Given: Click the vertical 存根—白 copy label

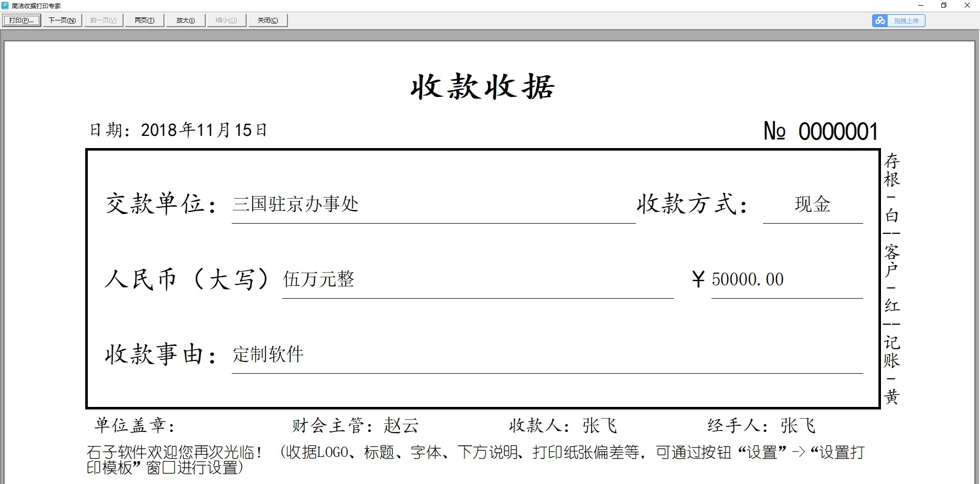Looking at the screenshot, I should 892,188.
